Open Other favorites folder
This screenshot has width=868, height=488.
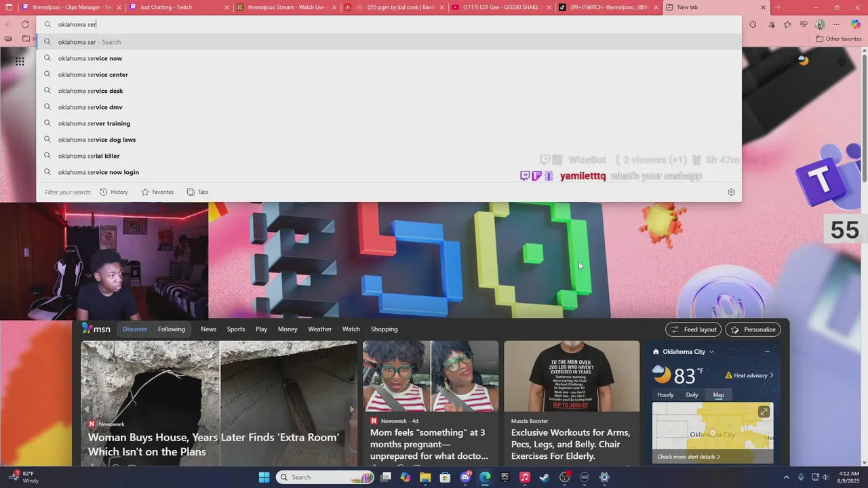(839, 39)
